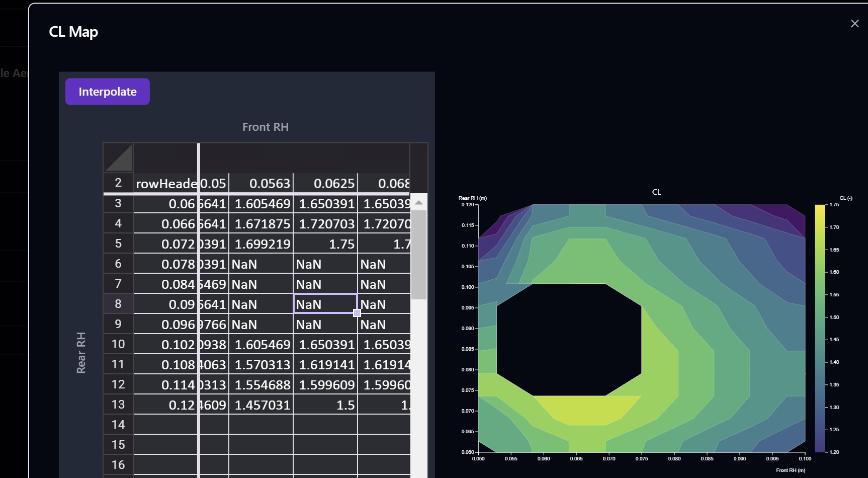Click the cell containing 1.605469 in row 3
The image size is (868, 478).
262,203
